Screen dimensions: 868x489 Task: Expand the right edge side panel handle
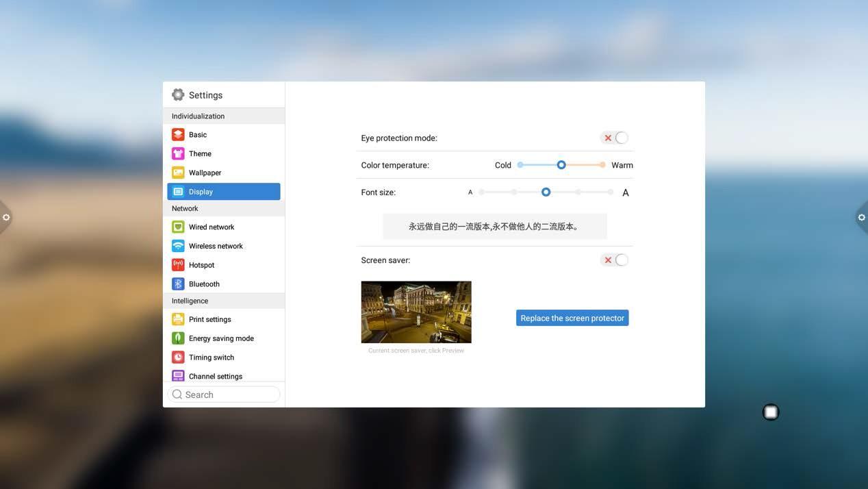pyautogui.click(x=861, y=217)
